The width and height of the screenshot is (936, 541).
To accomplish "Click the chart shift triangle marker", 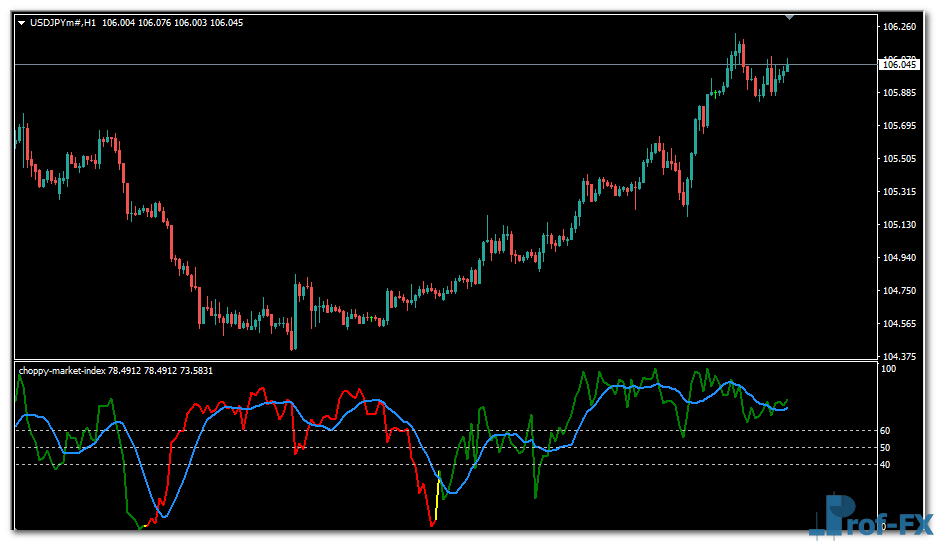I will [790, 17].
